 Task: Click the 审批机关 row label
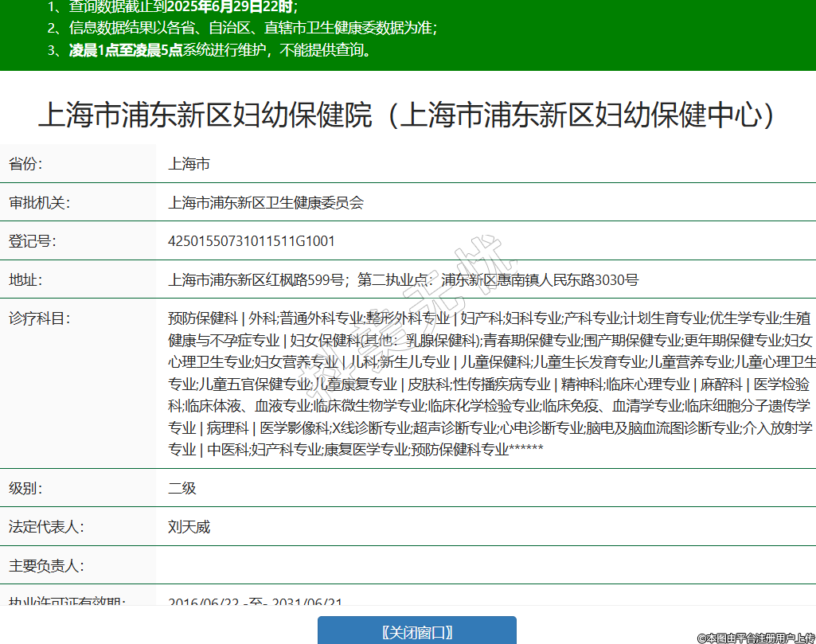(x=39, y=203)
